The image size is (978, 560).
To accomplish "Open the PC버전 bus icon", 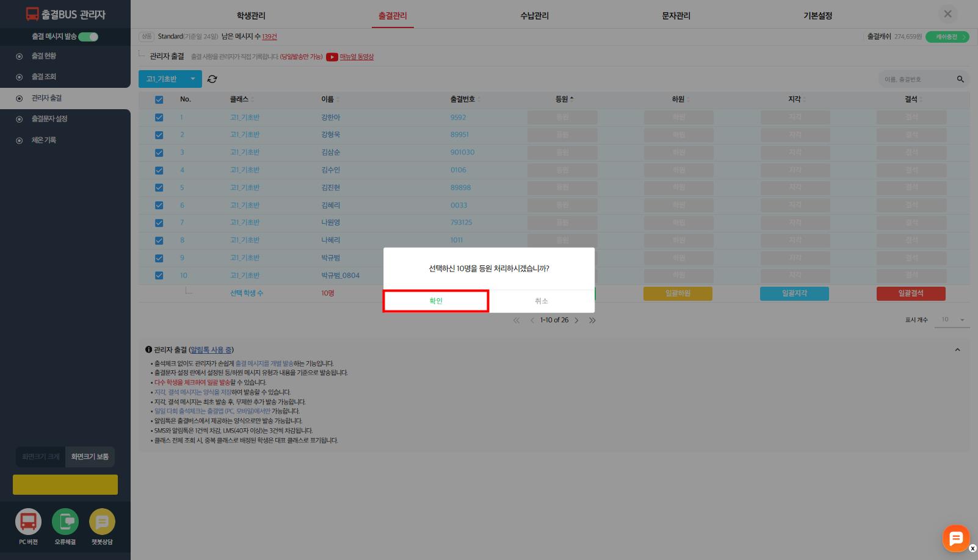I will point(28,522).
